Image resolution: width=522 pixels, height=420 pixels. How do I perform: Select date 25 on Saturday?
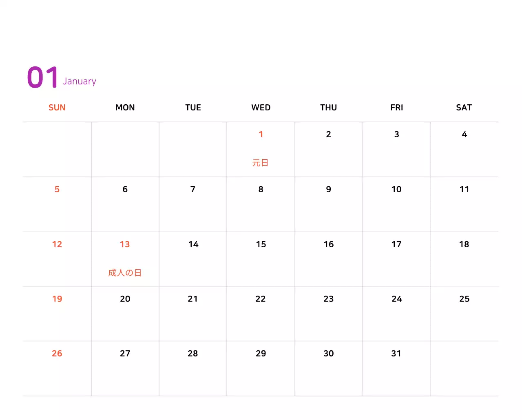[x=464, y=299]
